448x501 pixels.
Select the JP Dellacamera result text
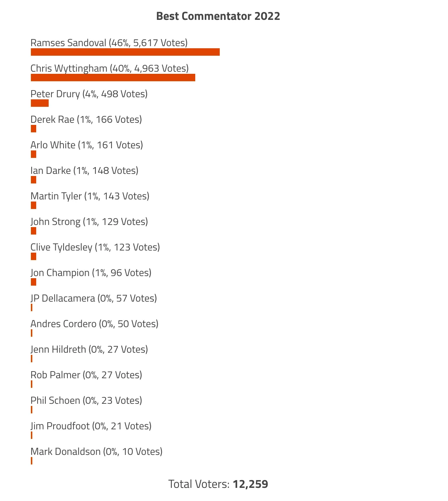coord(94,298)
